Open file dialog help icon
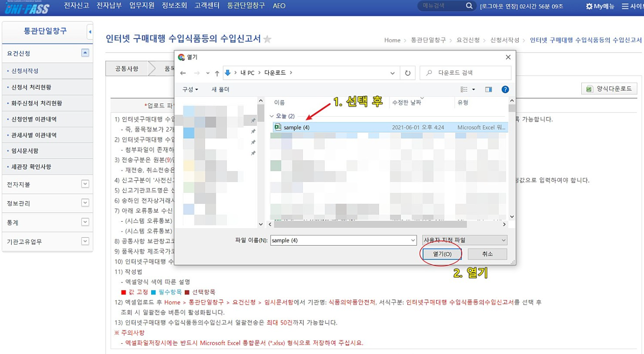The image size is (644, 354). [505, 89]
